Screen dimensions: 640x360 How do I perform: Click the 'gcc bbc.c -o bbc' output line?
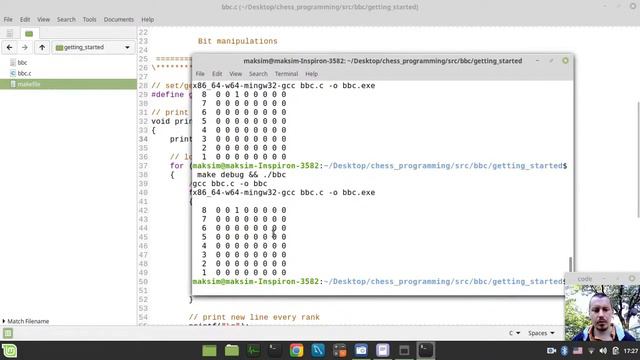[230, 184]
